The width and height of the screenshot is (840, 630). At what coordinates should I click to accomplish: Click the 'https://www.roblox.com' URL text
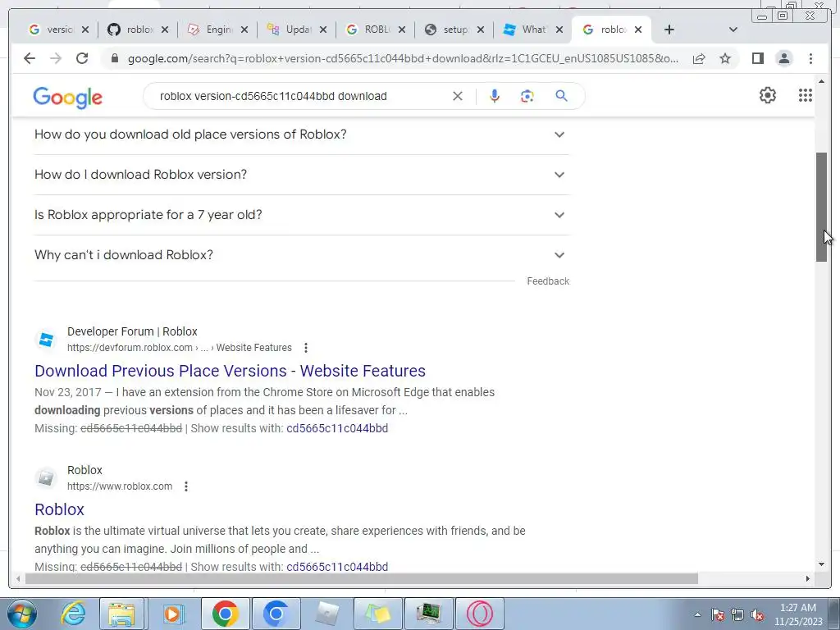pyautogui.click(x=120, y=486)
